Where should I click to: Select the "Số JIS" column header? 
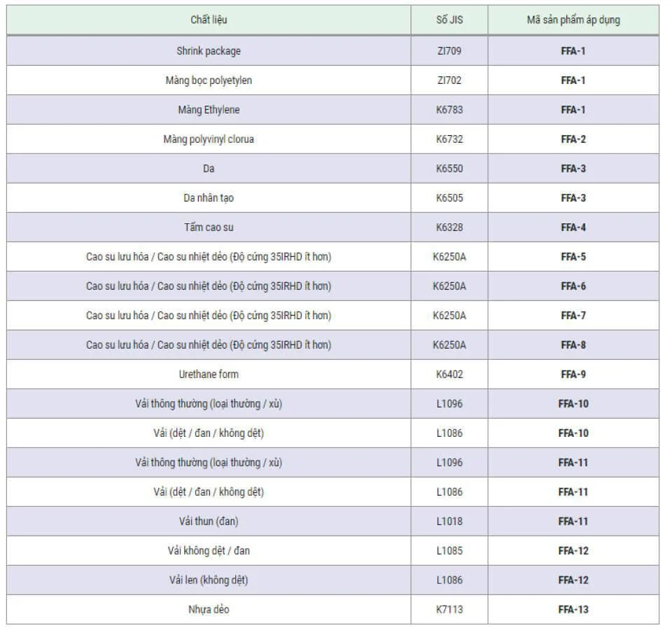(449, 20)
